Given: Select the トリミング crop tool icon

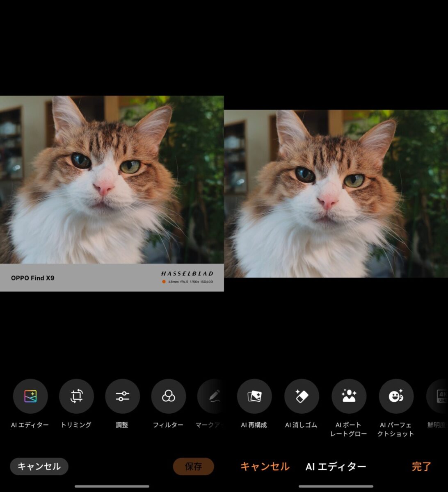Looking at the screenshot, I should point(76,396).
